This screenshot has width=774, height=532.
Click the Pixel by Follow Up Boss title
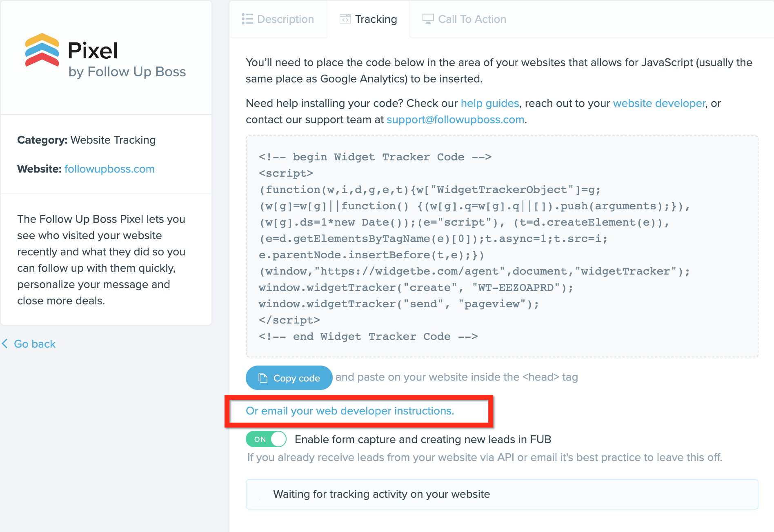click(x=127, y=59)
